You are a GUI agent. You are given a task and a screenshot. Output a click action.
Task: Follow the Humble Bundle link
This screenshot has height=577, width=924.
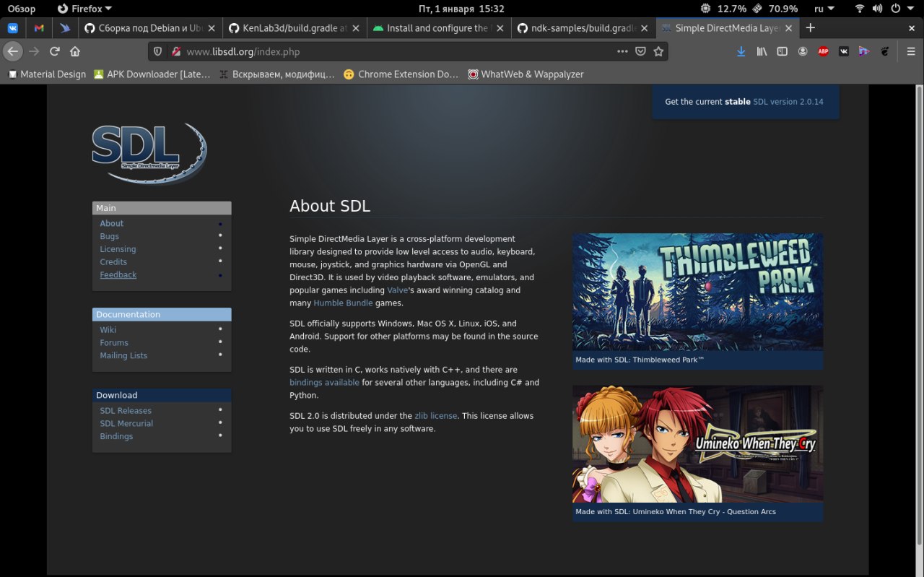(343, 303)
